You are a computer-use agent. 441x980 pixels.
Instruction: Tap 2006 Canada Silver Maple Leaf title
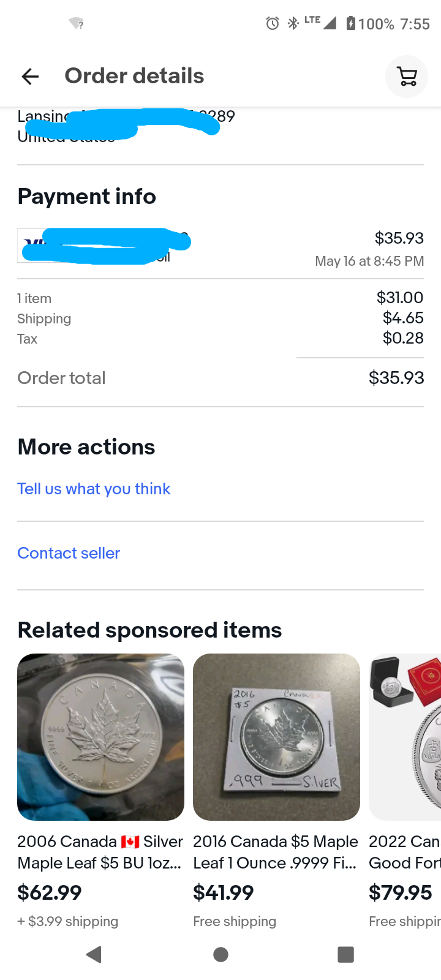100,852
